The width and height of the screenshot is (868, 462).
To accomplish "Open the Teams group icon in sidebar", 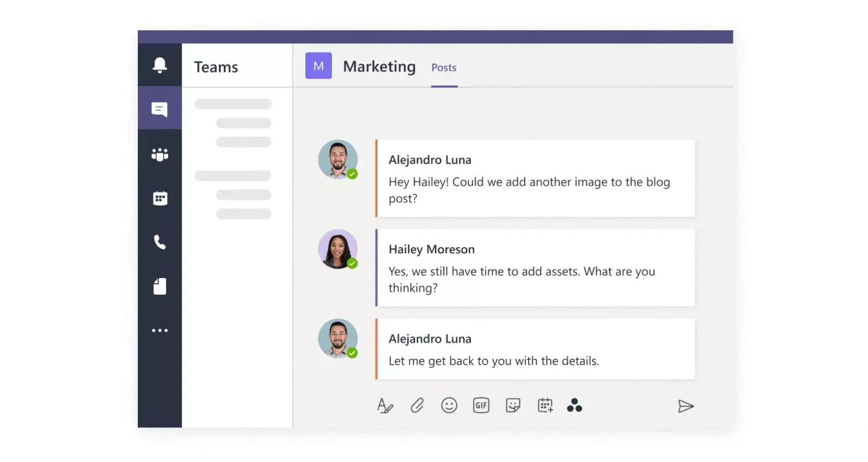I will (159, 154).
